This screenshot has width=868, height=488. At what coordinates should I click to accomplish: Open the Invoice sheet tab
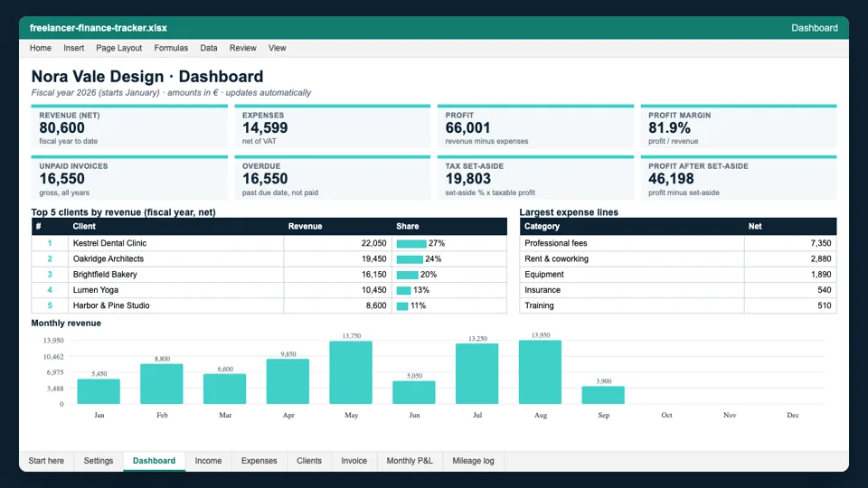point(354,461)
